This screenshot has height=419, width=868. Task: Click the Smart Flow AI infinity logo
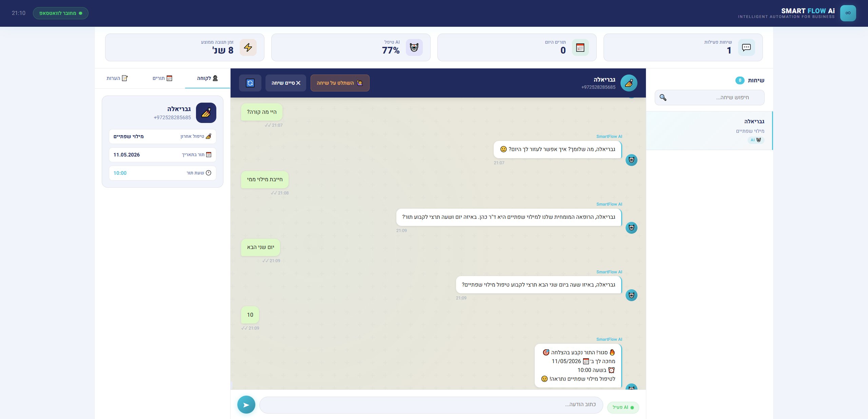pos(848,13)
